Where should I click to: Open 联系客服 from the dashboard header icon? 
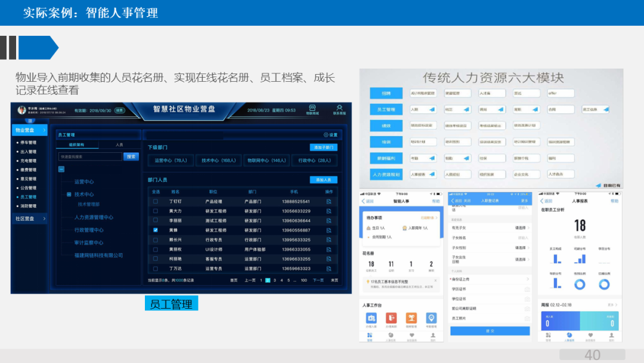click(339, 109)
